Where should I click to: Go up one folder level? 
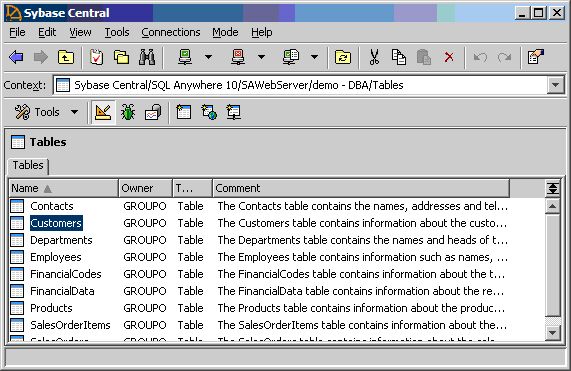[66, 57]
